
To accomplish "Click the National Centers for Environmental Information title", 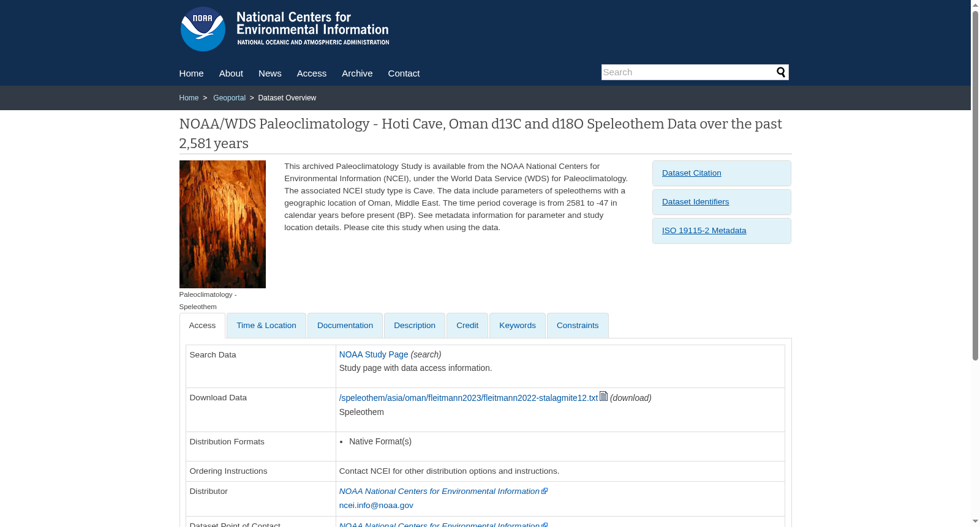I will 313,23.
